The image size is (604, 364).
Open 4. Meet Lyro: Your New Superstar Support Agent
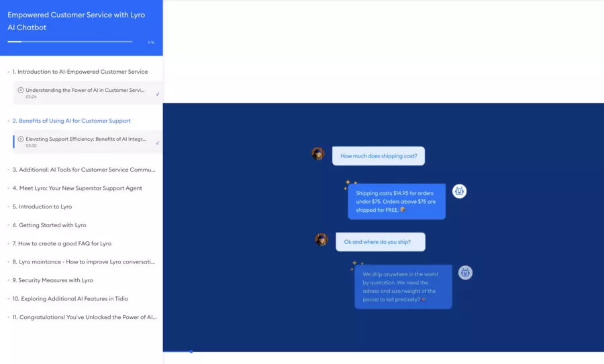click(x=77, y=188)
